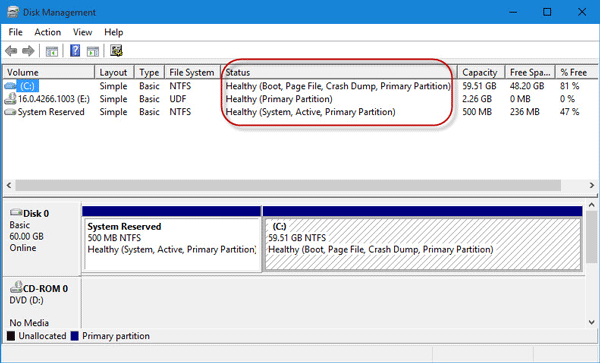The width and height of the screenshot is (600, 363).
Task: Click the horizontal scrollbar thumb in volume list
Action: (288, 185)
